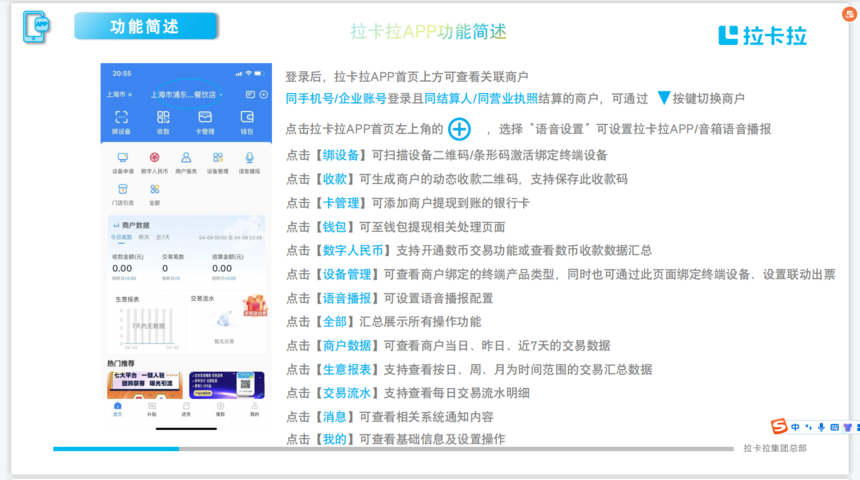
Task: Open Sogou skin shirt icon
Action: click(848, 427)
